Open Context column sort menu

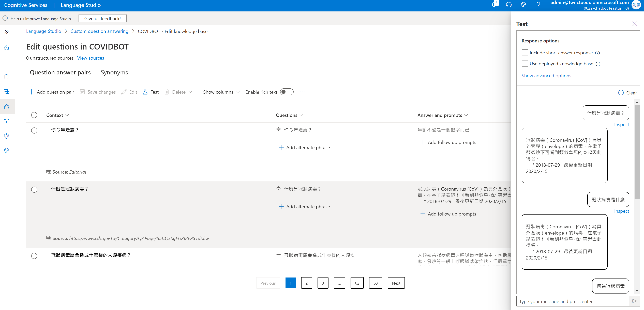point(57,115)
